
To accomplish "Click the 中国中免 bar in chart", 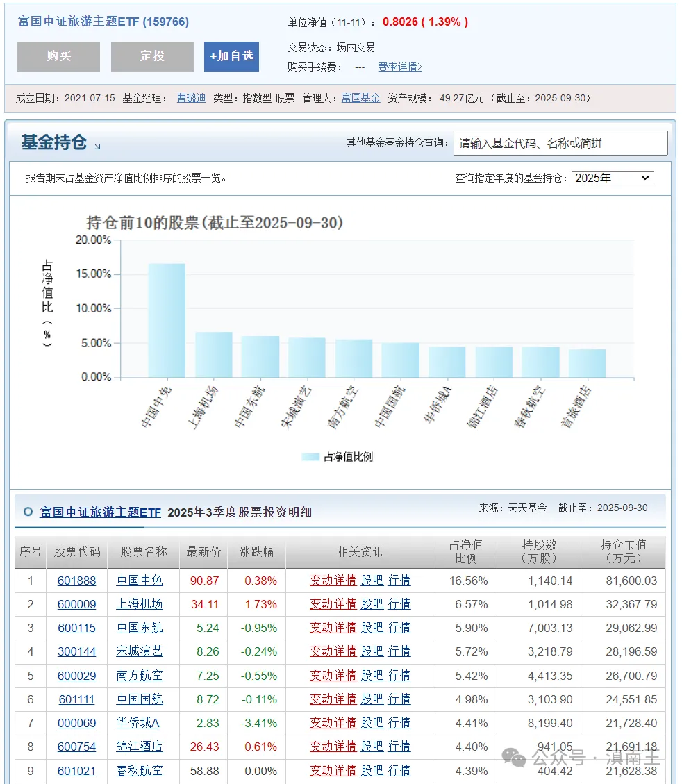I will click(167, 321).
